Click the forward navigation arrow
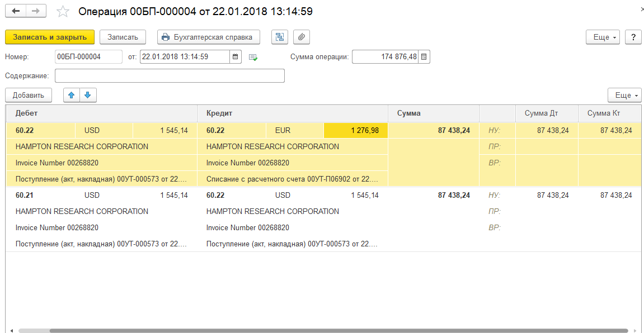This screenshot has height=333, width=644. tap(36, 11)
